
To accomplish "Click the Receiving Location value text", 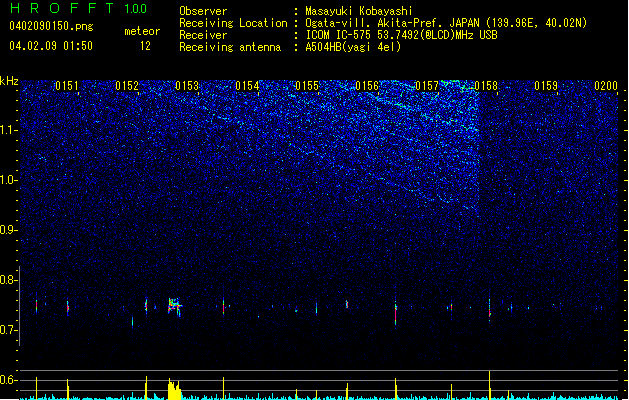I will (x=446, y=23).
